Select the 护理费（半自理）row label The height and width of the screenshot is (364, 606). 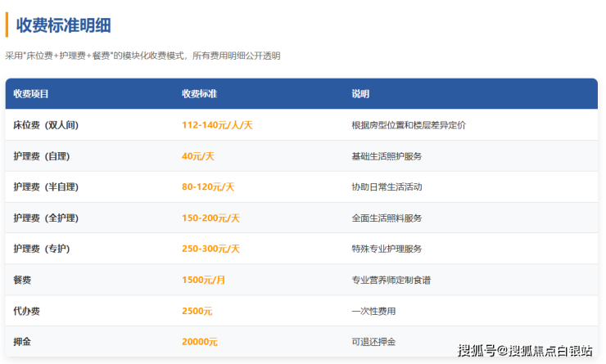(46, 187)
